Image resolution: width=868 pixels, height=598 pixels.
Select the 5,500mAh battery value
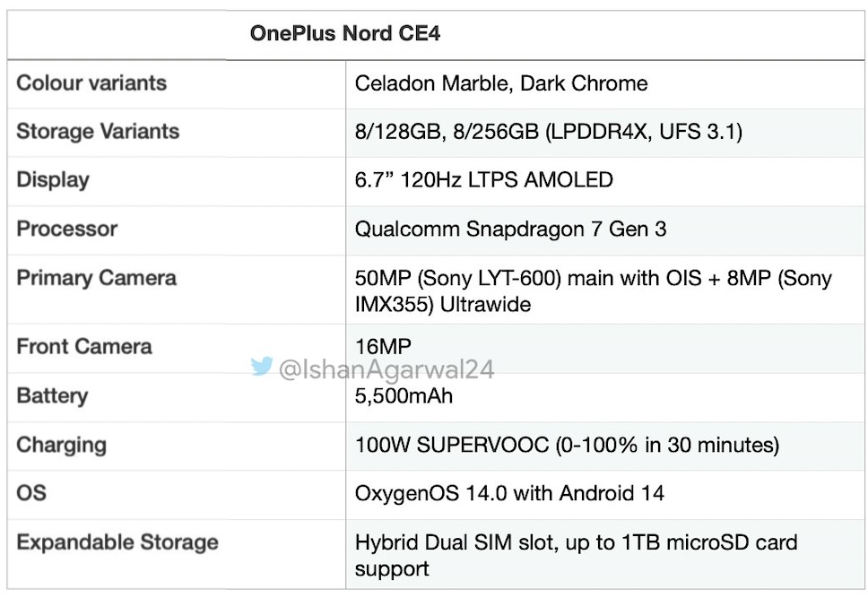coord(404,396)
